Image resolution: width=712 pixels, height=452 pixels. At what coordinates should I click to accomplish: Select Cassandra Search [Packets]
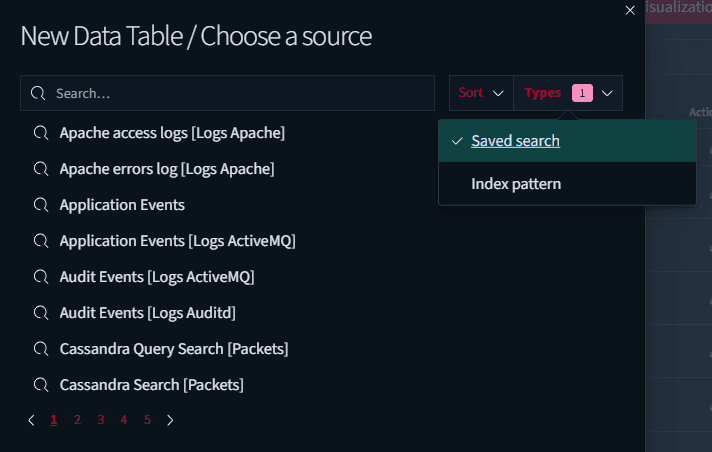coord(152,385)
